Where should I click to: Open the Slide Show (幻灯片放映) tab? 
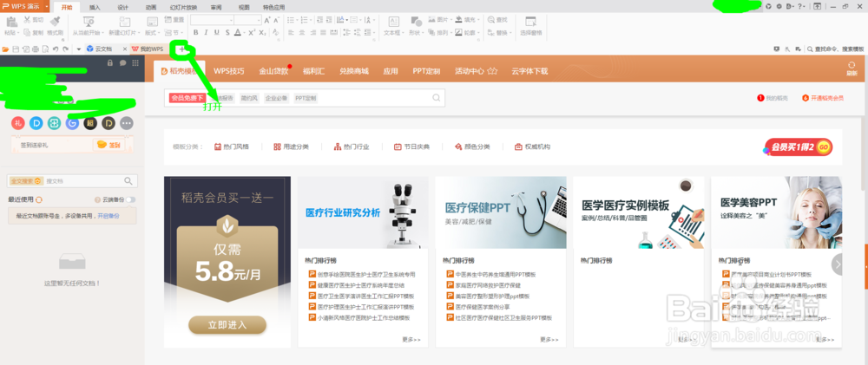pyautogui.click(x=183, y=7)
